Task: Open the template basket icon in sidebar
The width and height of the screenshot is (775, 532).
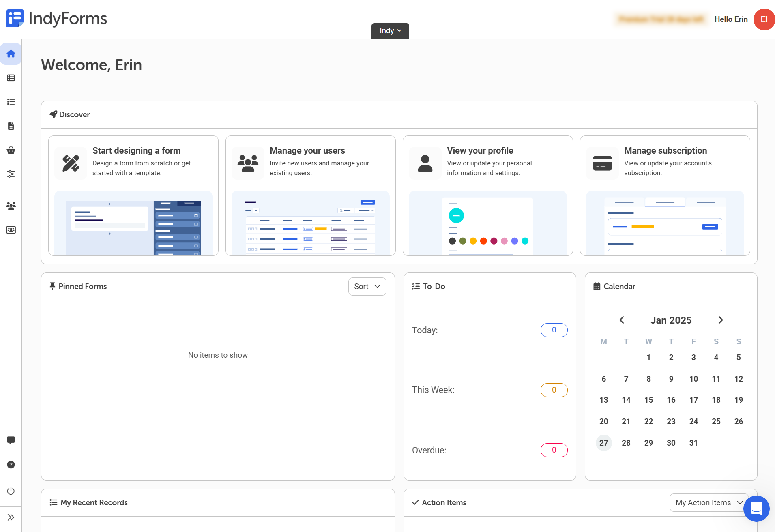Action: (11, 150)
